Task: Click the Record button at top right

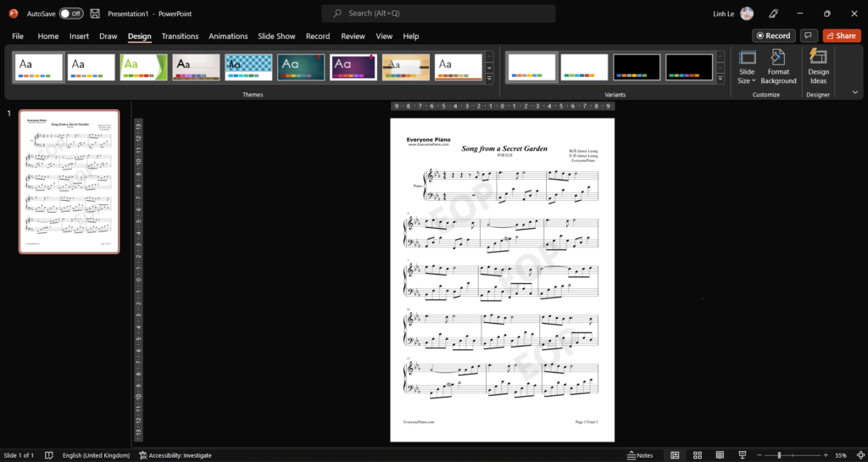Action: [773, 36]
